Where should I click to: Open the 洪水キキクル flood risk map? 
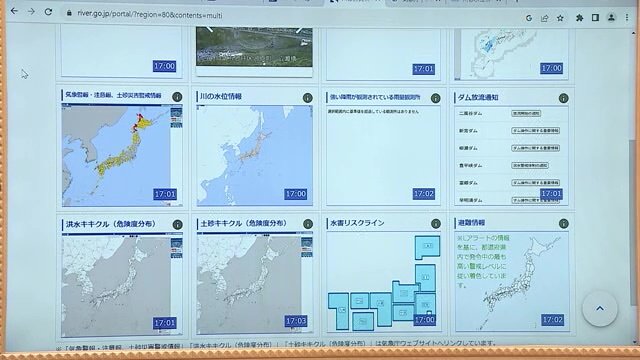(122, 284)
